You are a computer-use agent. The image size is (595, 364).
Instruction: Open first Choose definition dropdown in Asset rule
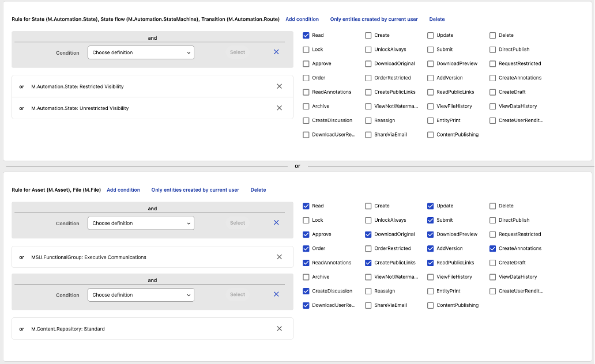tap(141, 223)
